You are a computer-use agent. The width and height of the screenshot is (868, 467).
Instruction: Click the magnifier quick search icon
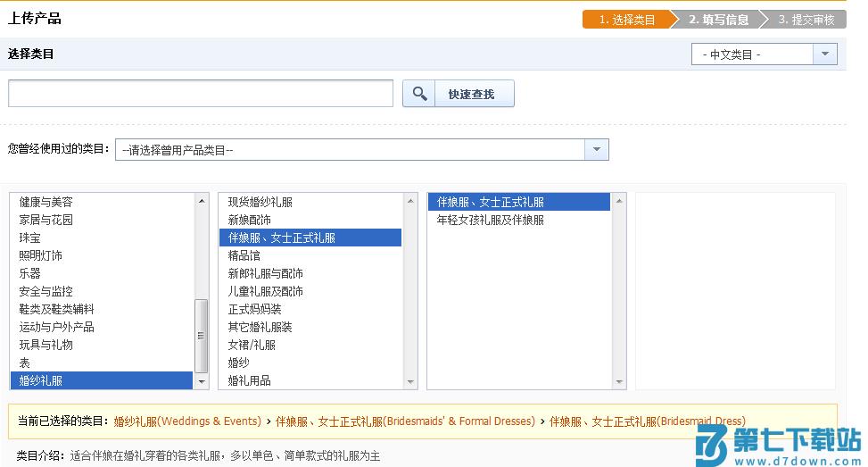419,94
